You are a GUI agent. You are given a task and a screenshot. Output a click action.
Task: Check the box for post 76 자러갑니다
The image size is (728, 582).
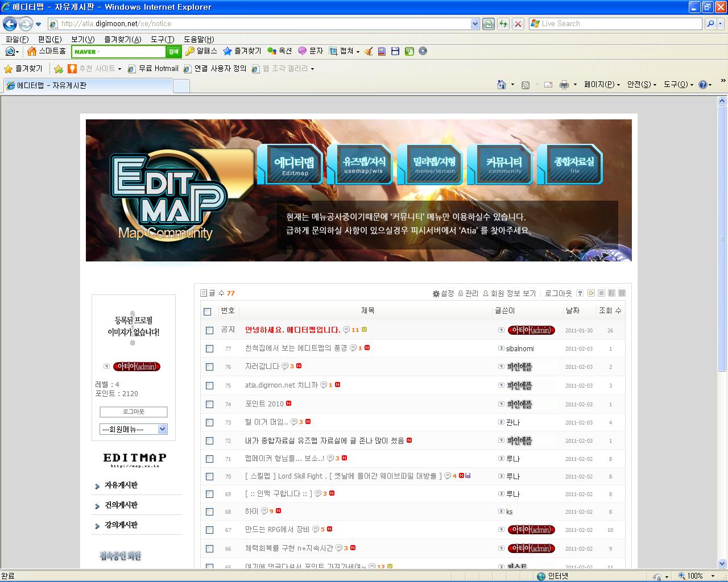coord(209,367)
